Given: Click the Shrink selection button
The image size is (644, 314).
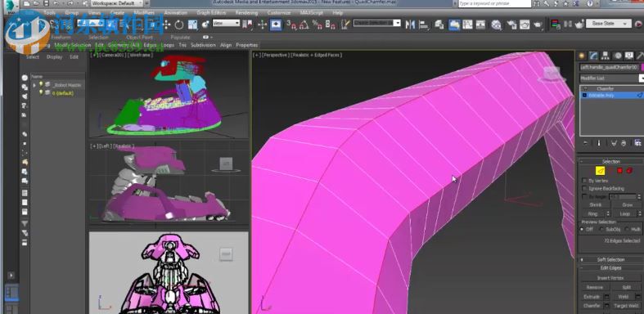Looking at the screenshot, I should [x=596, y=204].
